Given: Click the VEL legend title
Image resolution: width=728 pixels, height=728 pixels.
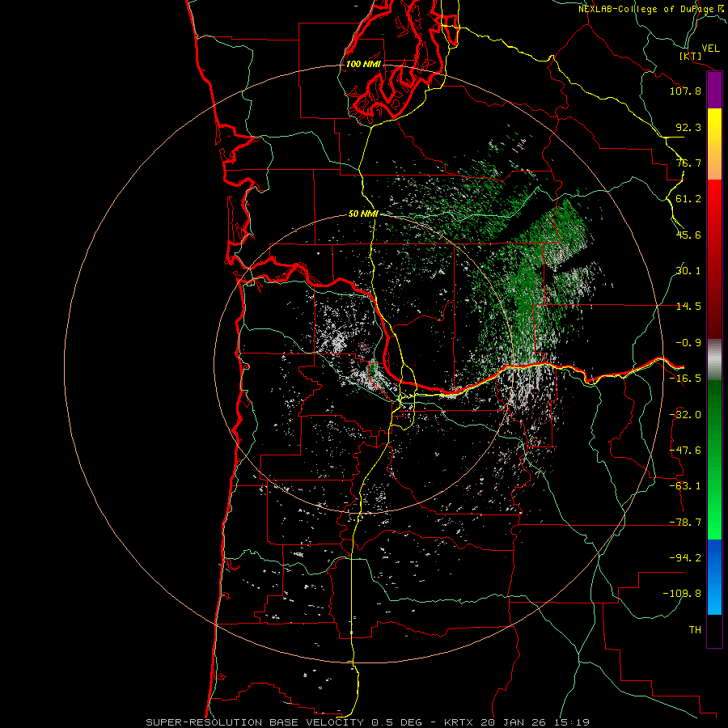Looking at the screenshot, I should 710,48.
